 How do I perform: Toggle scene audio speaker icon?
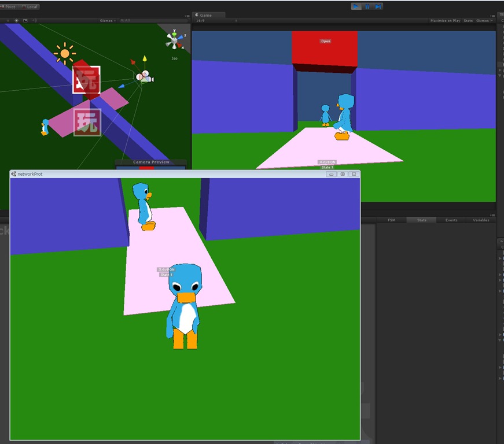pyautogui.click(x=35, y=20)
